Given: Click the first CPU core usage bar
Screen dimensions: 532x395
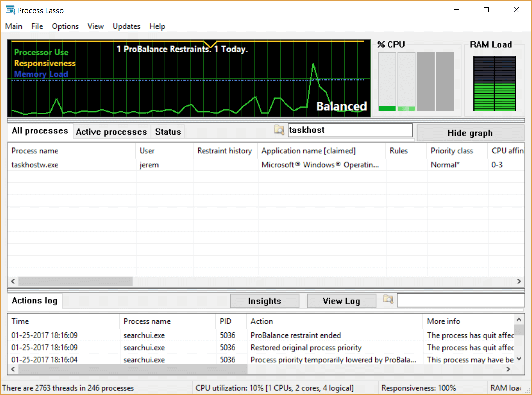Looking at the screenshot, I should tap(387, 82).
